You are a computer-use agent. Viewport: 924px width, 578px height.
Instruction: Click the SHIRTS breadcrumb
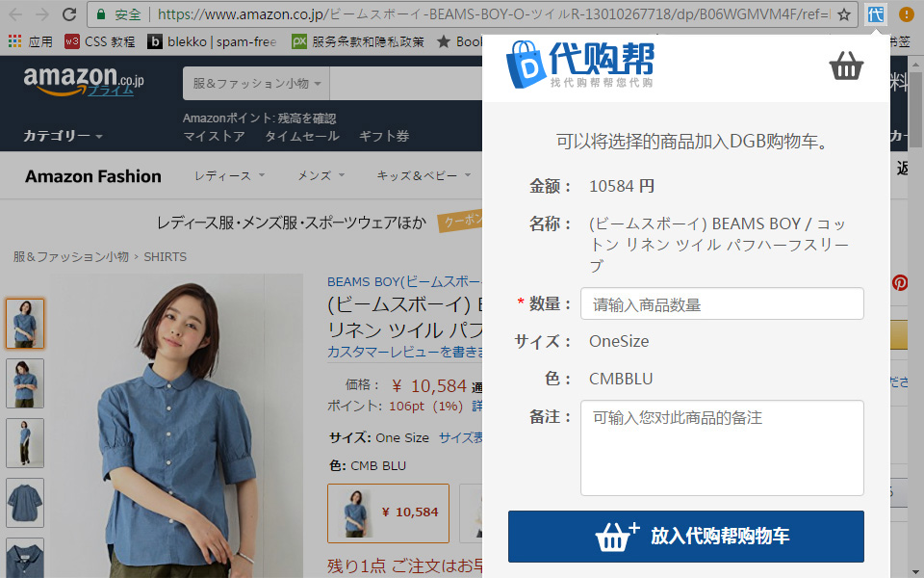165,257
